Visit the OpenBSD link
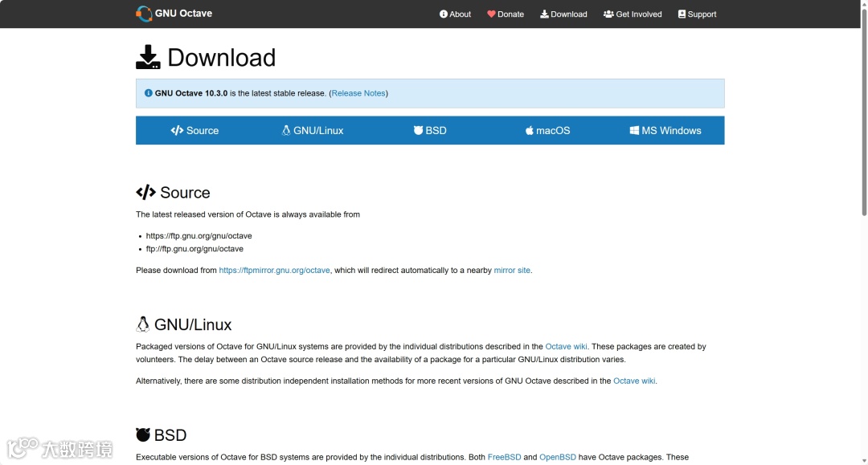This screenshot has width=868, height=465. tap(558, 457)
